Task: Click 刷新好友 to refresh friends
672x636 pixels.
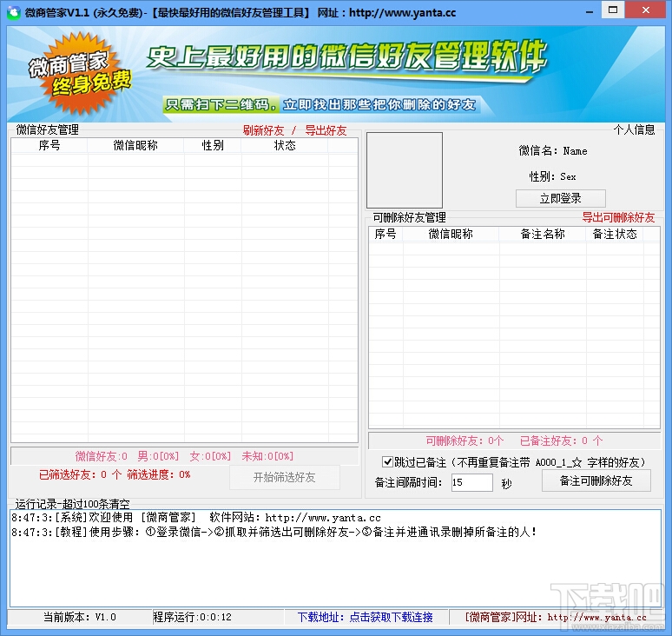Action: pyautogui.click(x=263, y=130)
